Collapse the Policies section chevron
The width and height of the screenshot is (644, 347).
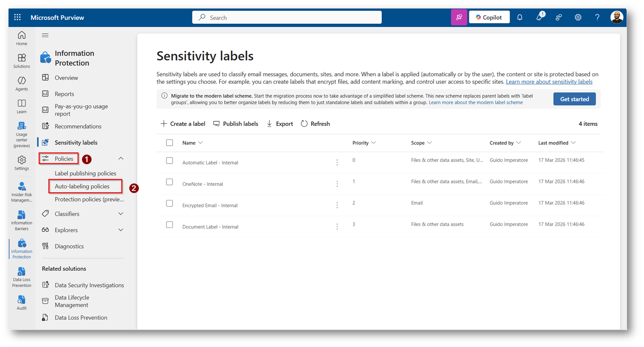(x=121, y=158)
